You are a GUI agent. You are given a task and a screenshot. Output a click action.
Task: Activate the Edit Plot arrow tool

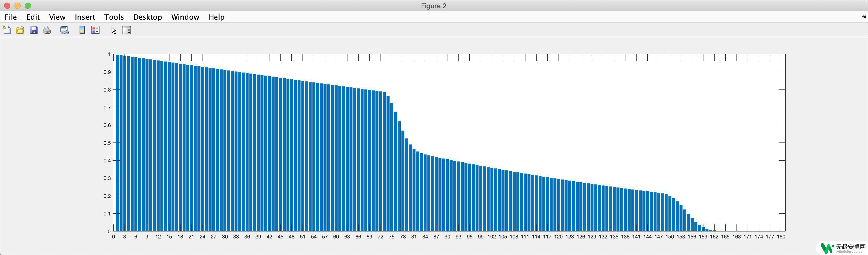(114, 30)
